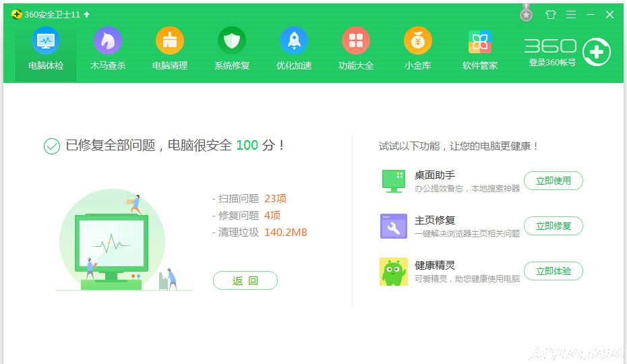627x364 pixels.
Task: Click the 主页修复 wrench icon
Action: 394,226
